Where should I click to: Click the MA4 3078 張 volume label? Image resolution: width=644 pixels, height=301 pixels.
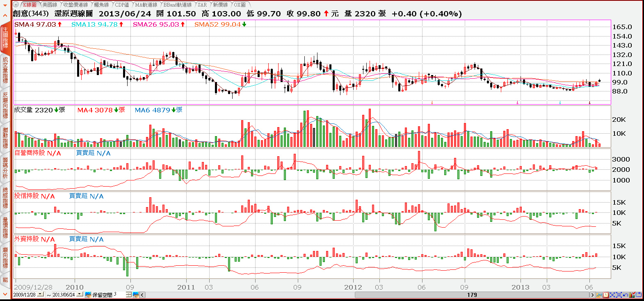[x=101, y=110]
